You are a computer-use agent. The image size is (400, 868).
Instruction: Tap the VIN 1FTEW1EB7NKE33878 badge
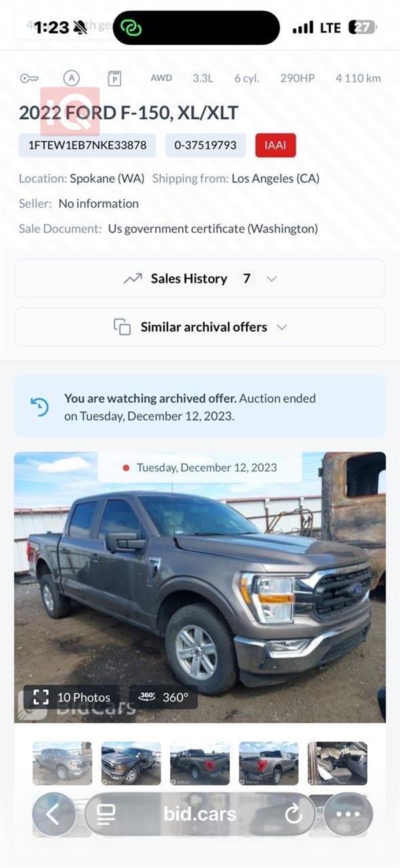coord(87,145)
